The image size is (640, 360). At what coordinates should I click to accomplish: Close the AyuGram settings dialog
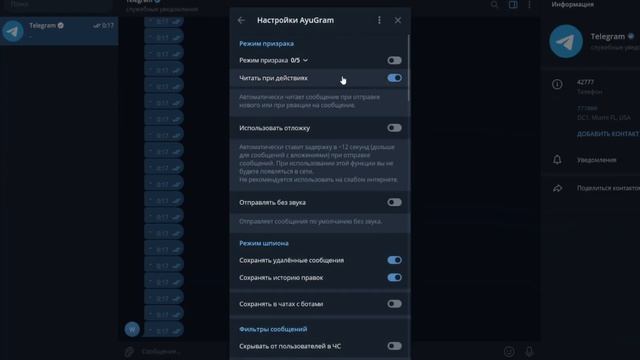point(398,20)
